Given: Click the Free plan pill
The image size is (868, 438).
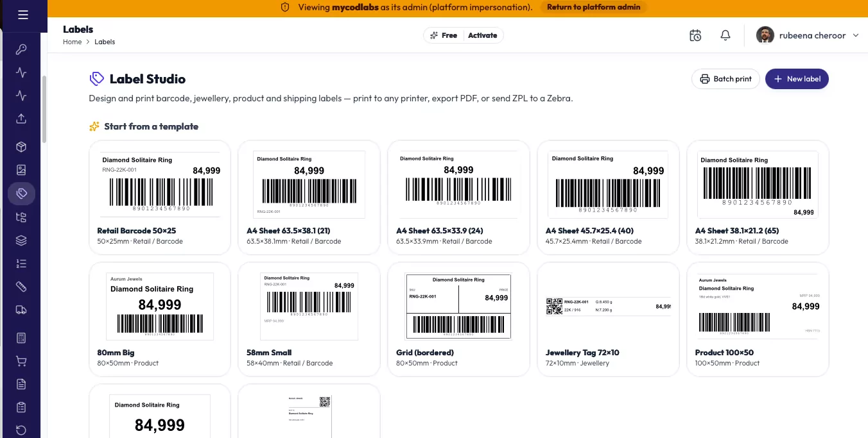Looking at the screenshot, I should [x=444, y=35].
